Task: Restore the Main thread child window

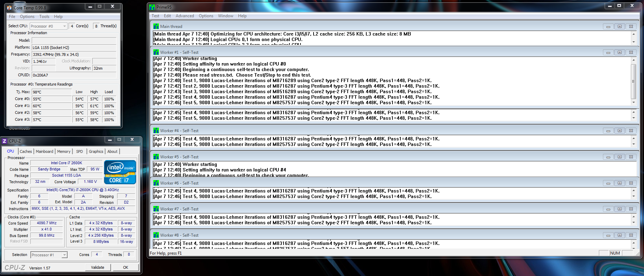Action: click(x=620, y=27)
